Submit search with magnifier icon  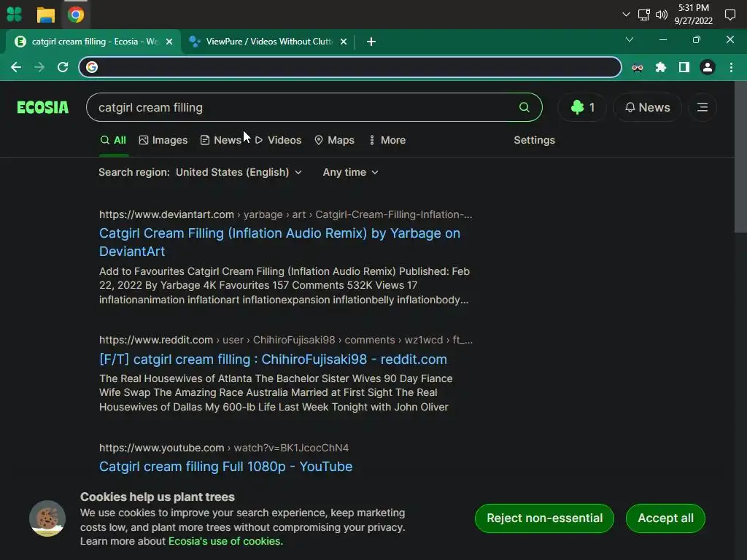click(x=525, y=107)
